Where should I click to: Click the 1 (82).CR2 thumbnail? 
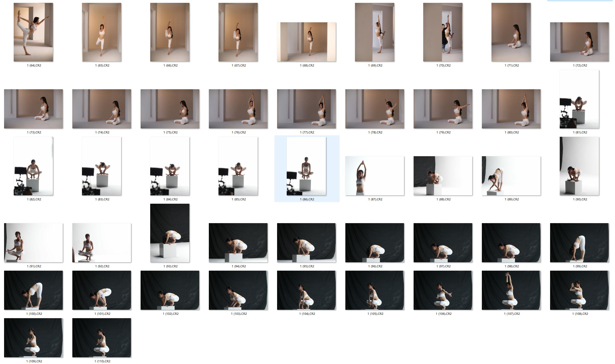click(33, 166)
